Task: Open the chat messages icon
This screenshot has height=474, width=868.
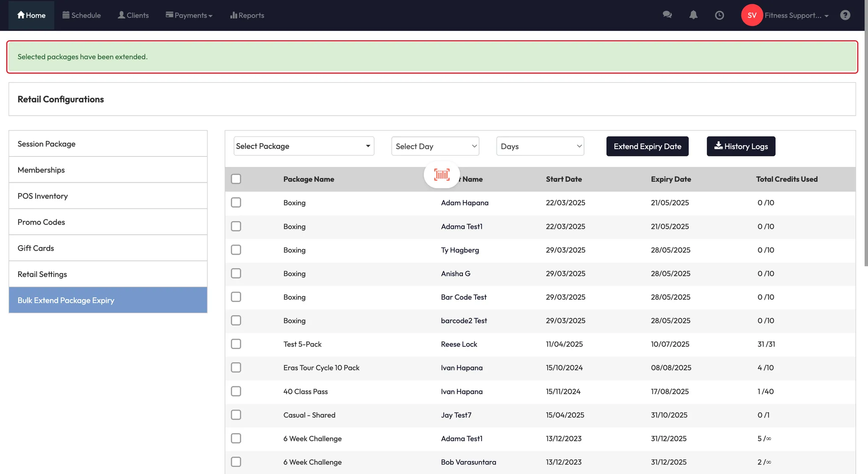Action: point(667,15)
